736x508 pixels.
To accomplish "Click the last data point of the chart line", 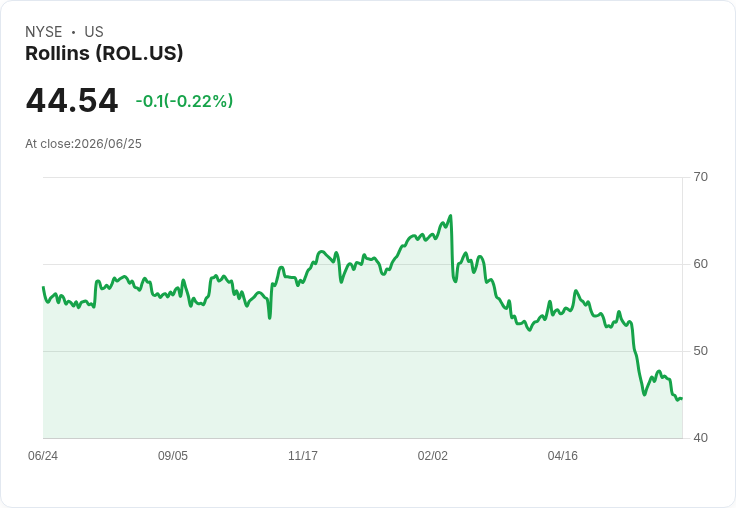I will pos(682,399).
